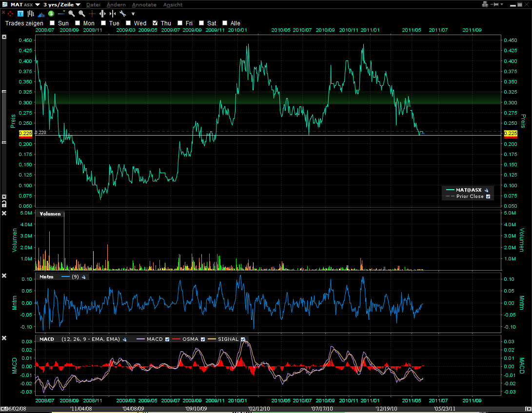The image size is (532, 413).
Task: Click the add trendline icon
Action: [x=61, y=14]
